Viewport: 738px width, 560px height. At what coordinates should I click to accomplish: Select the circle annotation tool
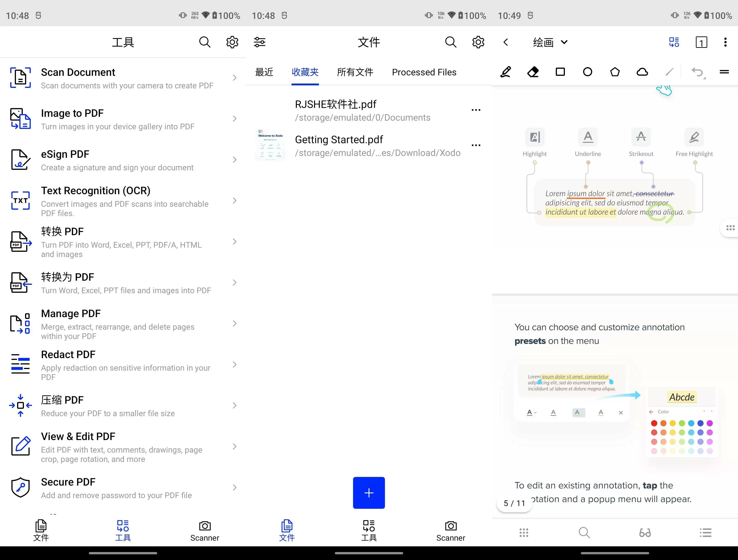point(587,72)
